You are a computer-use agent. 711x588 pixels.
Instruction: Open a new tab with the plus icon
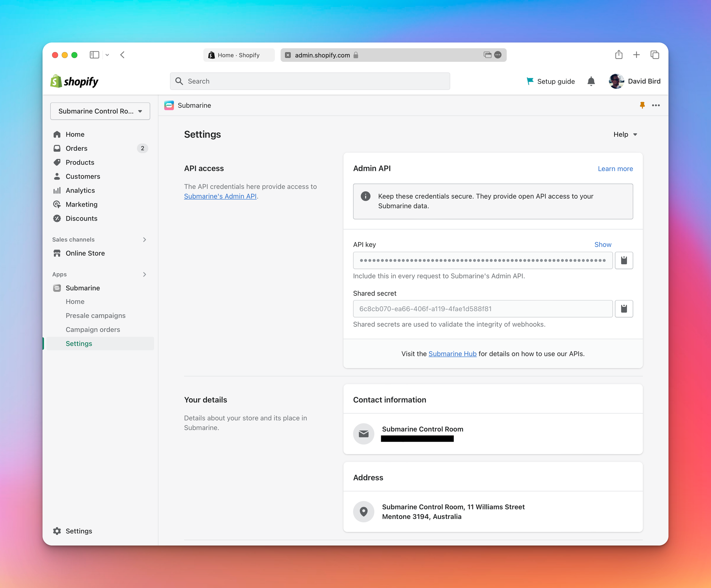[x=636, y=55]
